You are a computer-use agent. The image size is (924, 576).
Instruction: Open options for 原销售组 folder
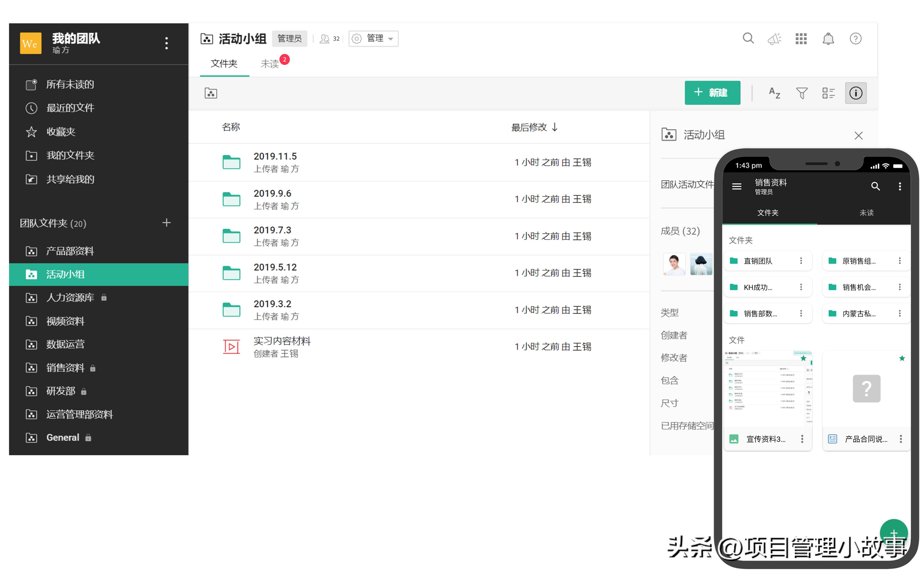[900, 261]
